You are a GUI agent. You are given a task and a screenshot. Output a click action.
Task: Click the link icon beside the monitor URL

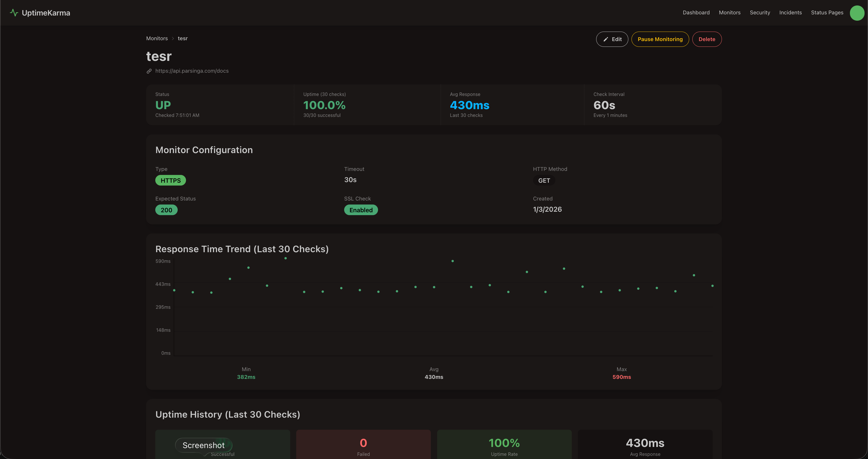149,71
